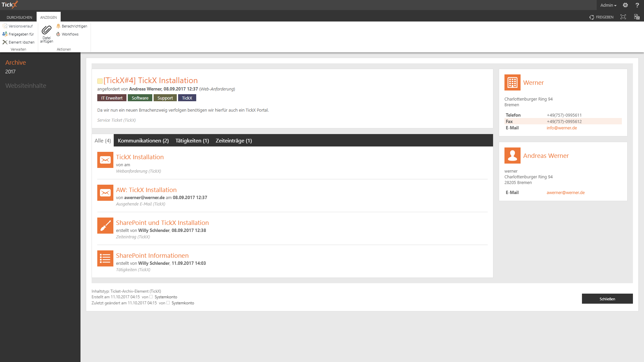This screenshot has width=644, height=362.
Task: Tick the checkbox before Systemkonto in Zuletzt geändert line
Action: click(x=168, y=303)
